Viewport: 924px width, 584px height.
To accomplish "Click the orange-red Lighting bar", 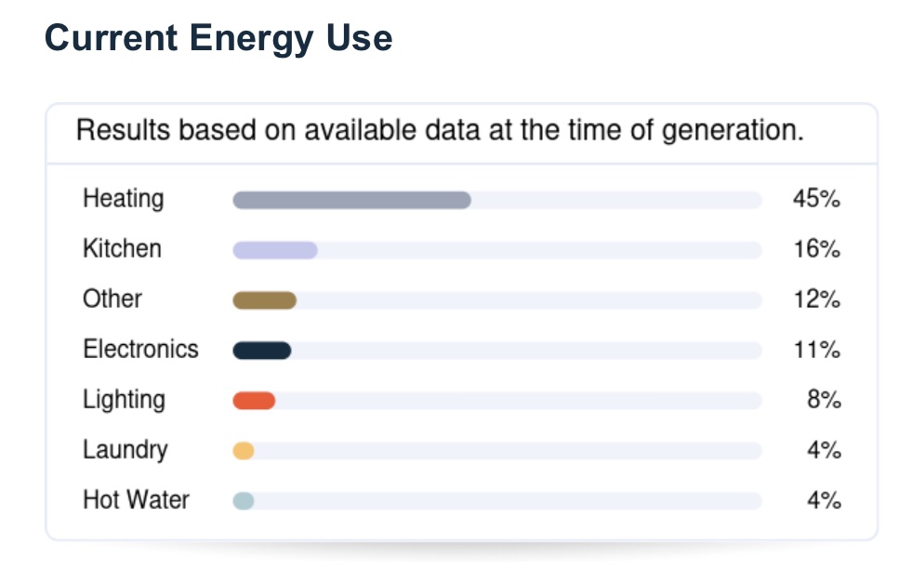I will [x=254, y=401].
